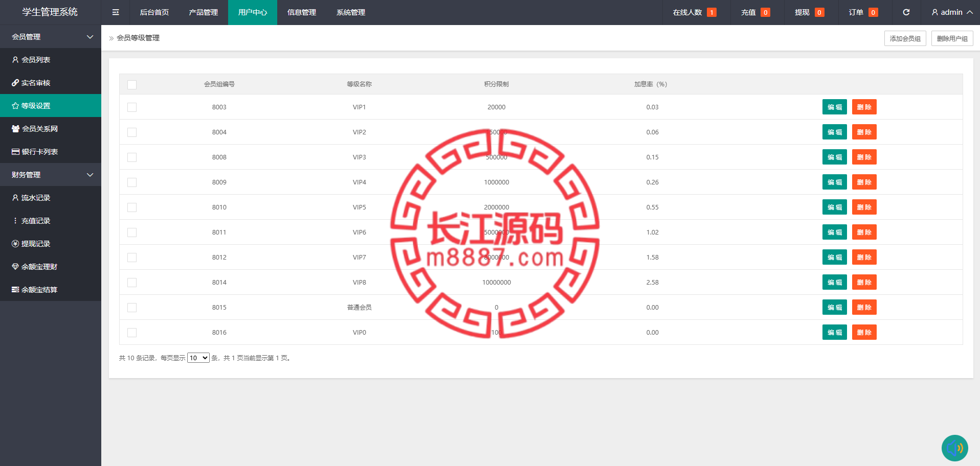Delete the VIP1 level row

[864, 107]
